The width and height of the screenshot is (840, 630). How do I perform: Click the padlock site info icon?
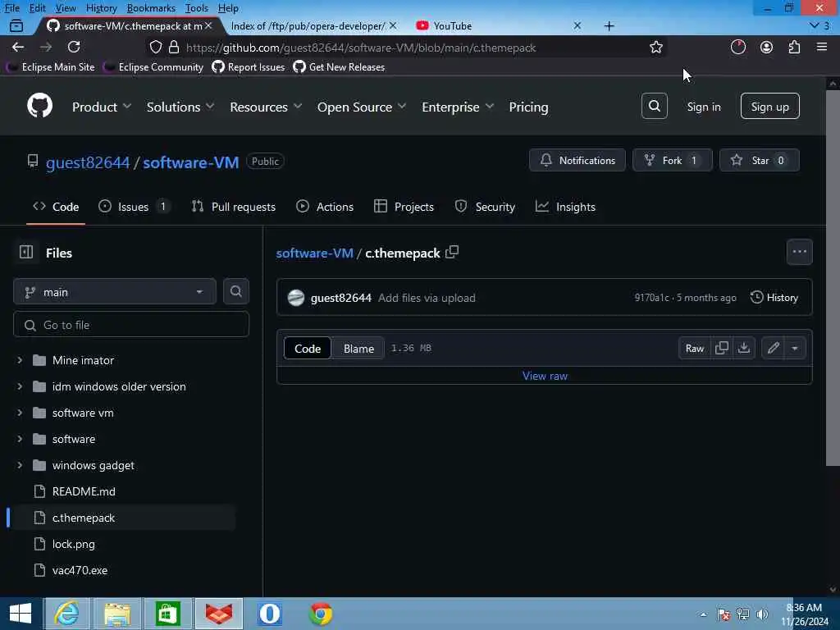(x=174, y=47)
